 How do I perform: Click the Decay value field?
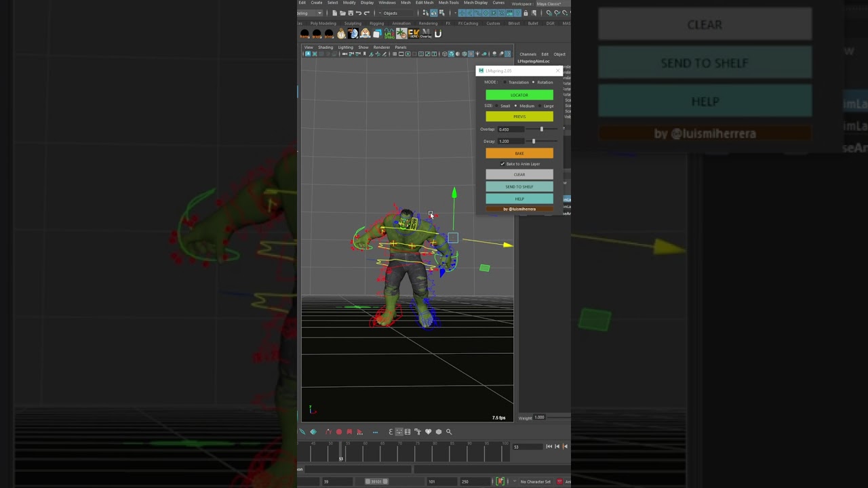click(x=511, y=141)
